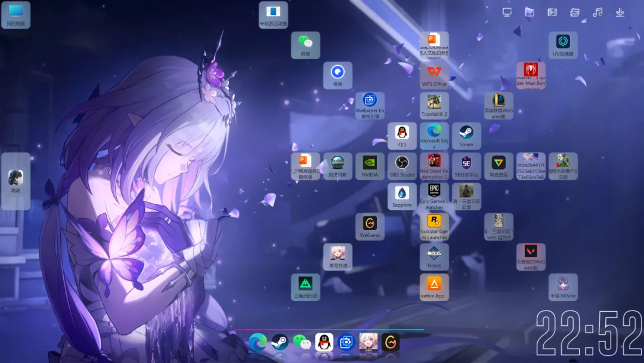Click the 22:52 clock widget
Viewport: 644px width, 363px height.
588,334
